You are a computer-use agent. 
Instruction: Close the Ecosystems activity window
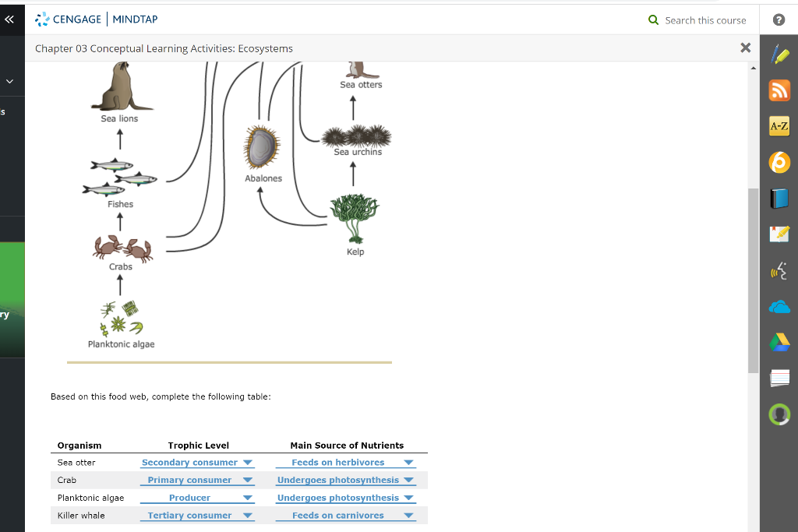(745, 48)
